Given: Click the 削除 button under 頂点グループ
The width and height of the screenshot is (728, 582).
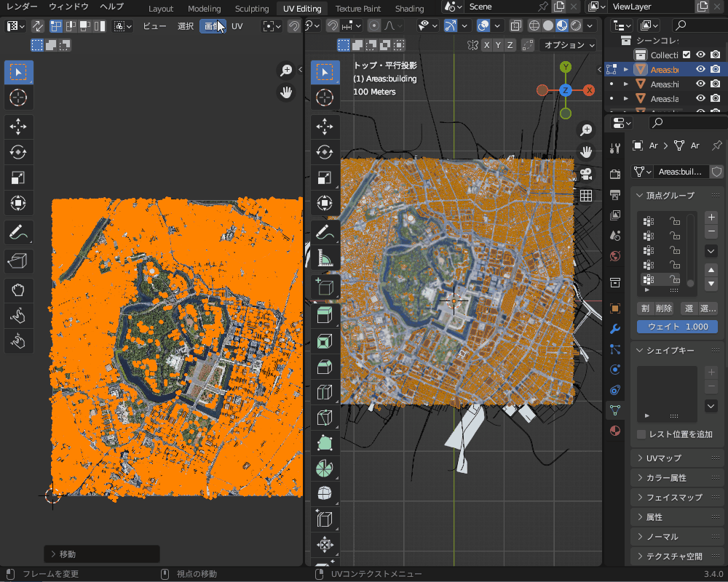Looking at the screenshot, I should point(663,308).
